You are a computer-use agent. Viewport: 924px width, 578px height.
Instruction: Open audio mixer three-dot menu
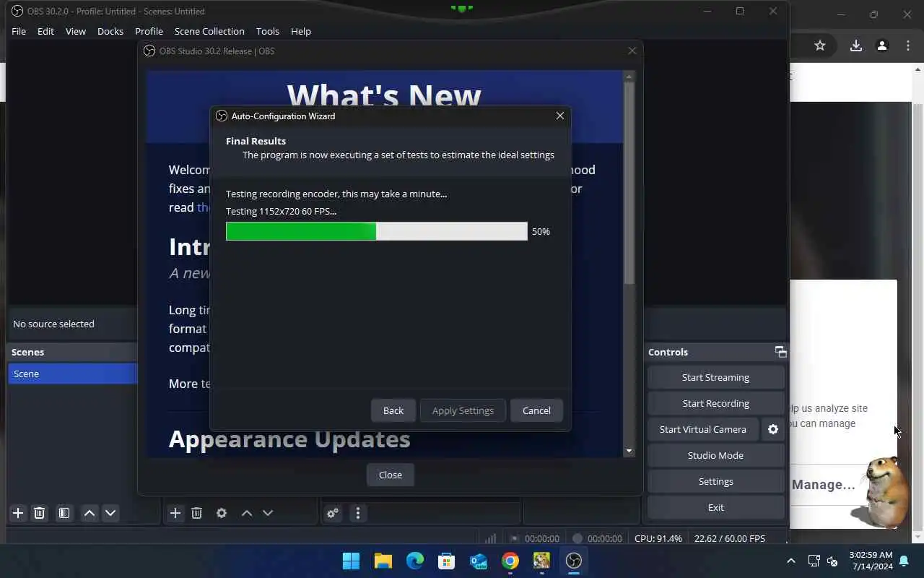tap(358, 513)
